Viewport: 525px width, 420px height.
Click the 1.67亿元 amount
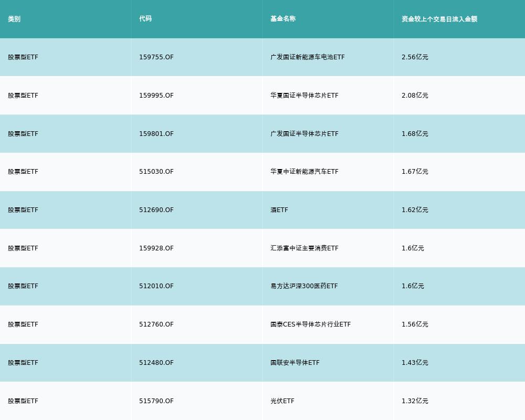coord(415,172)
